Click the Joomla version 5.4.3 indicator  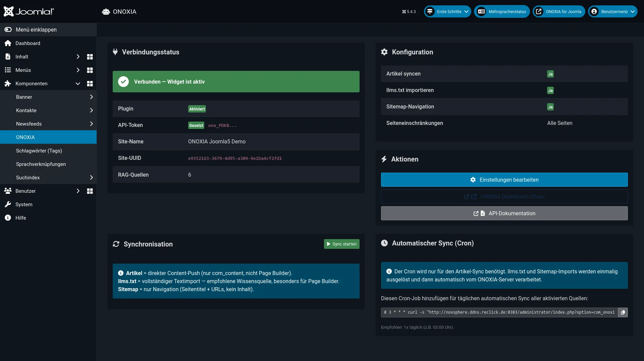tap(409, 12)
